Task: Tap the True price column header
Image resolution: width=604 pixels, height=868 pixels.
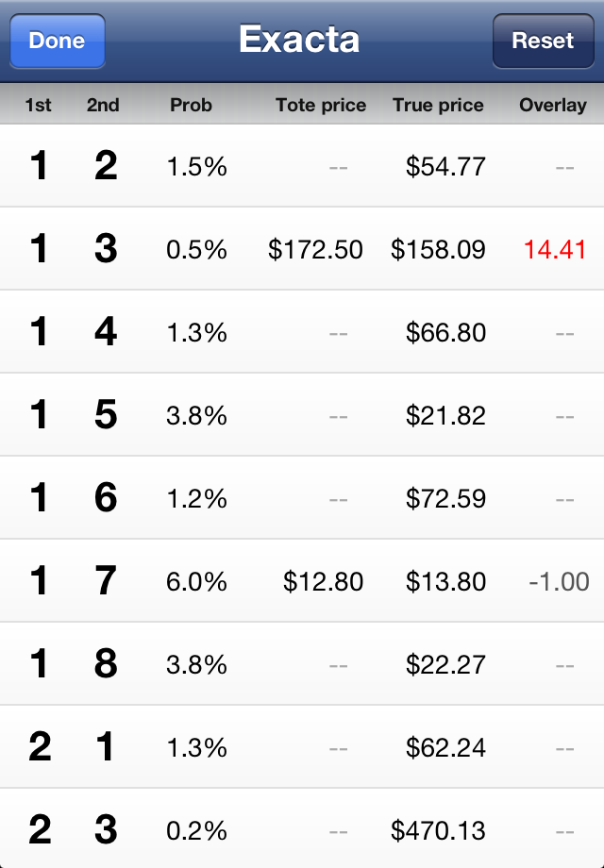Action: click(x=438, y=105)
